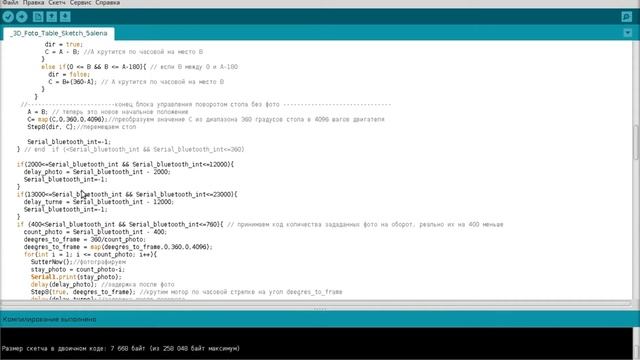Click 'delay_photo = Serial_bluetooth_int - 2000' line
640x360 pixels.
tap(97, 172)
